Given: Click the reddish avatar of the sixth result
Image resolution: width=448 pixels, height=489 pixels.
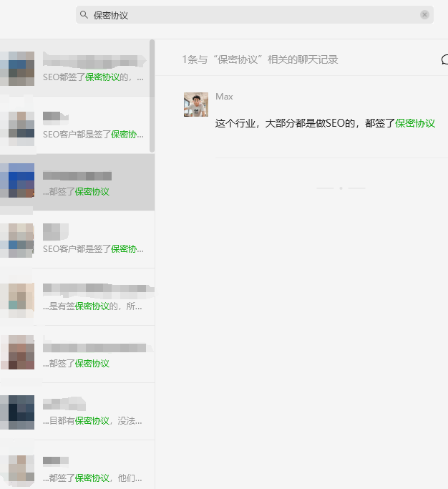Looking at the screenshot, I should [x=17, y=352].
